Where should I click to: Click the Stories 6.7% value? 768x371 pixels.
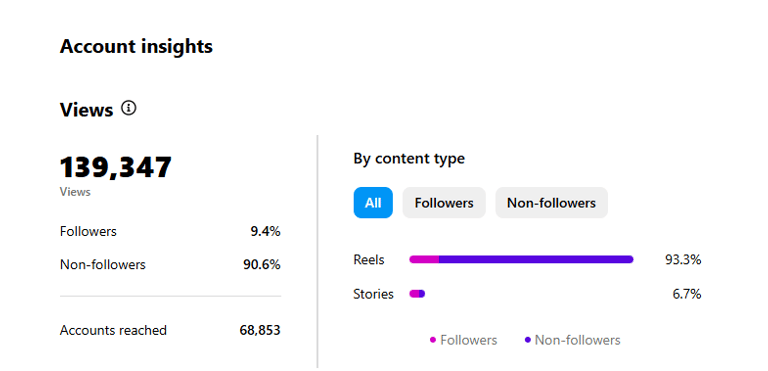click(686, 294)
